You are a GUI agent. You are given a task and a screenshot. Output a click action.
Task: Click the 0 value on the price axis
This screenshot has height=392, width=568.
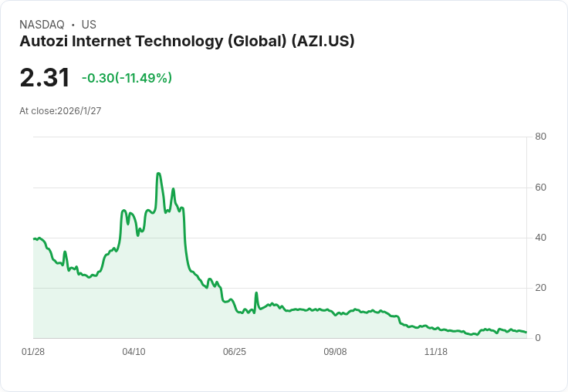(x=538, y=338)
